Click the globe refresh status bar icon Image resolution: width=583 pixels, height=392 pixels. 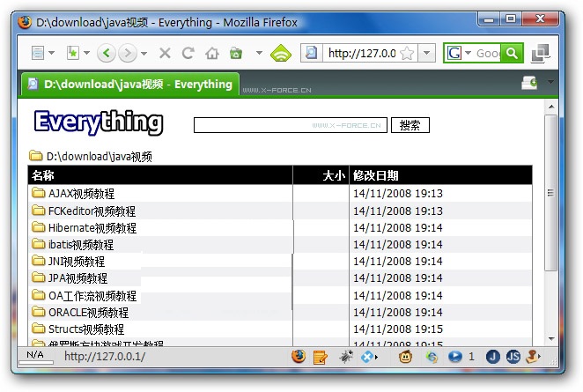[x=432, y=358]
